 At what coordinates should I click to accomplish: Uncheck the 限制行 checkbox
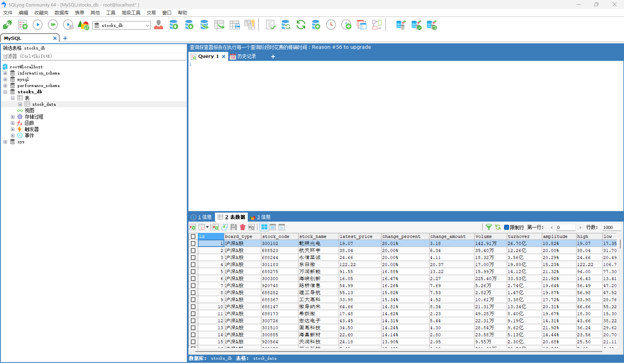tap(506, 227)
